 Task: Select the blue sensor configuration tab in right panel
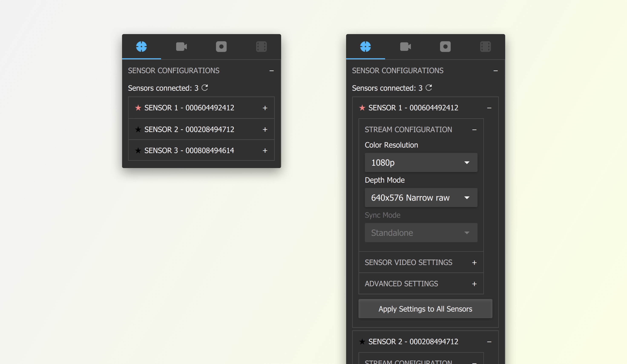click(x=365, y=46)
